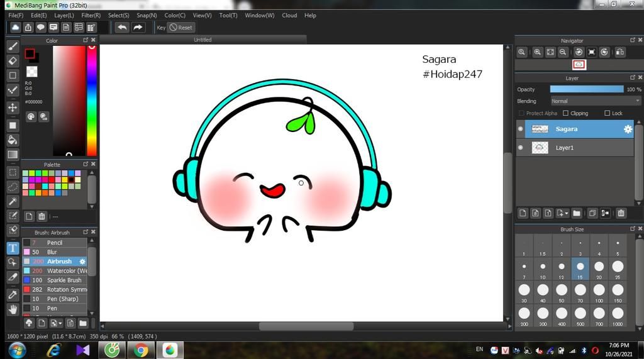The height and width of the screenshot is (359, 644).
Task: Open the Blending mode dropdown
Action: coord(596,101)
